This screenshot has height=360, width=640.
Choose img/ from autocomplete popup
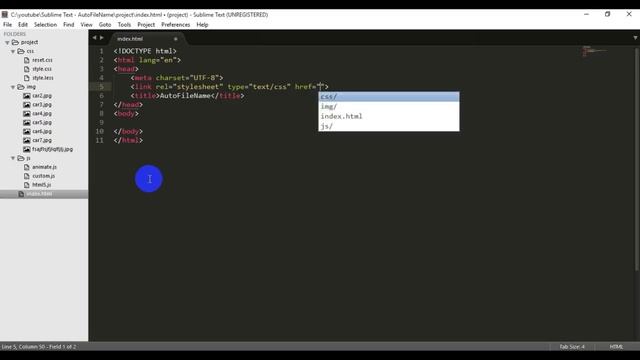[389, 107]
